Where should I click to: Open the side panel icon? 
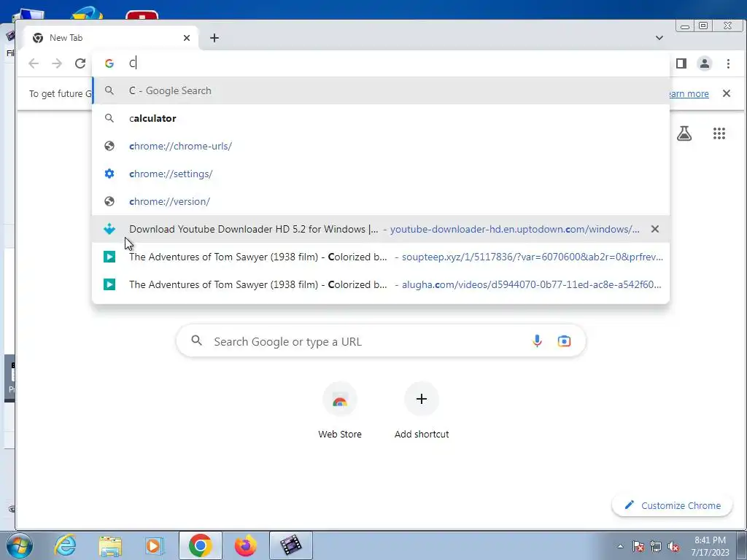(681, 63)
